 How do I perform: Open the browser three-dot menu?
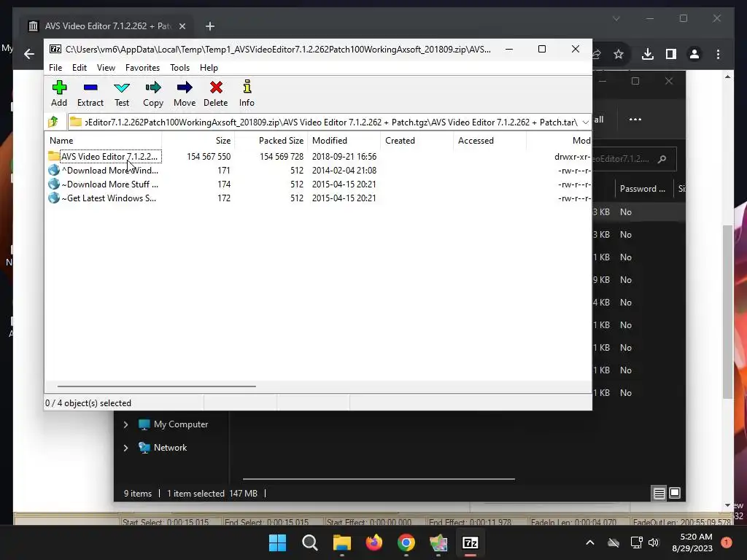[x=718, y=54]
